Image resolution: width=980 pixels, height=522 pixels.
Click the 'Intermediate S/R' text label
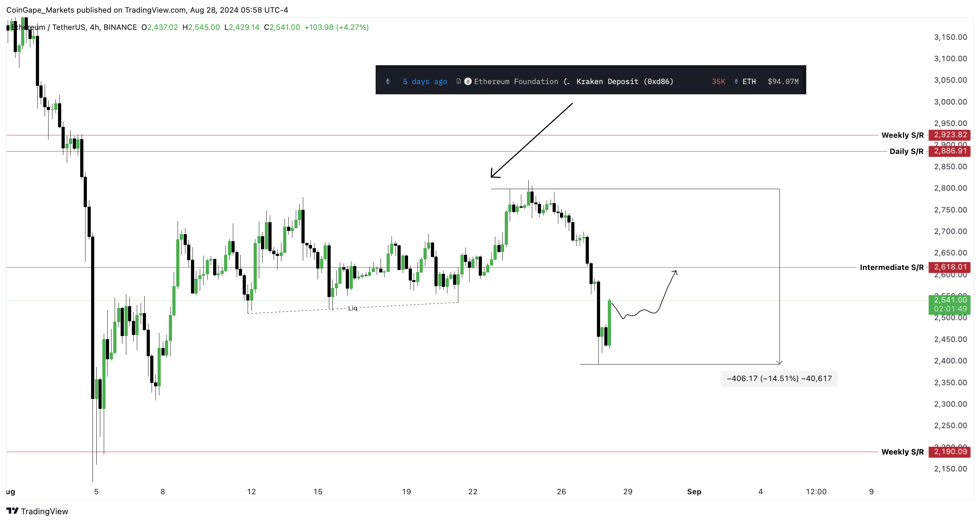point(892,267)
